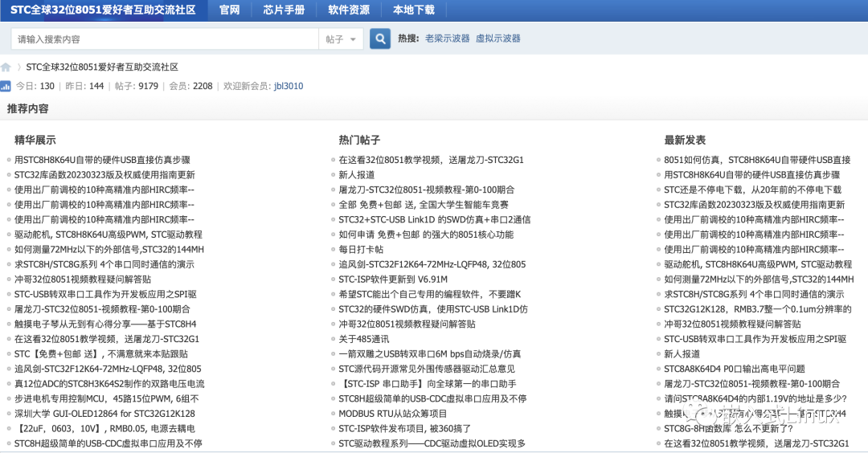Image resolution: width=868 pixels, height=453 pixels.
Task: Open post 全部 免费+包邮 送, 全国大学生智能车竞赛
Action: [424, 205]
